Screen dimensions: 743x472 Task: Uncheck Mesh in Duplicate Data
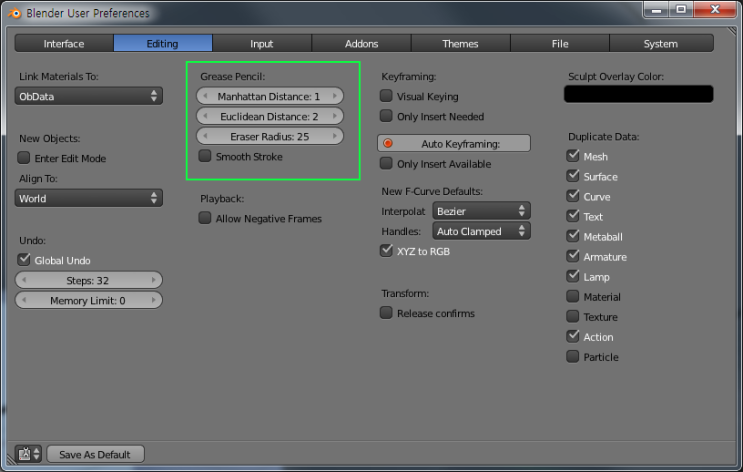point(573,156)
